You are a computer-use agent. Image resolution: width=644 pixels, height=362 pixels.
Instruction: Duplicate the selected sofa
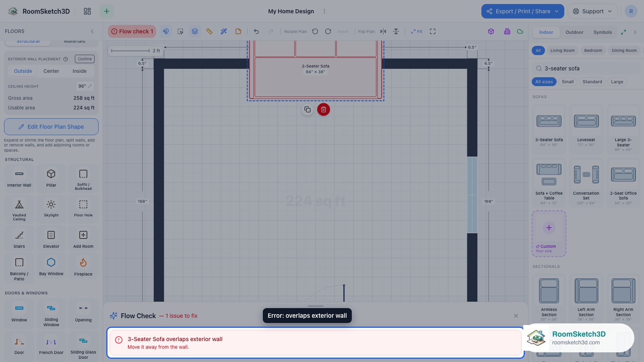tap(308, 109)
